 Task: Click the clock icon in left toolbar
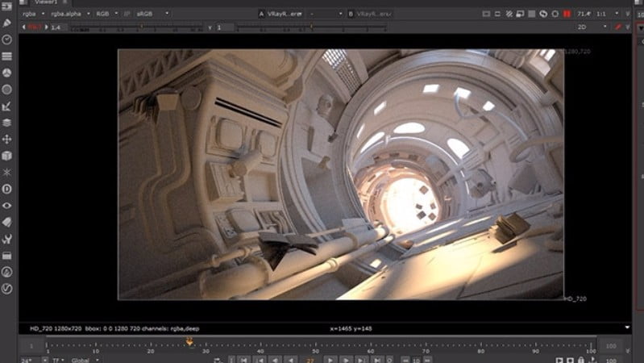7,40
